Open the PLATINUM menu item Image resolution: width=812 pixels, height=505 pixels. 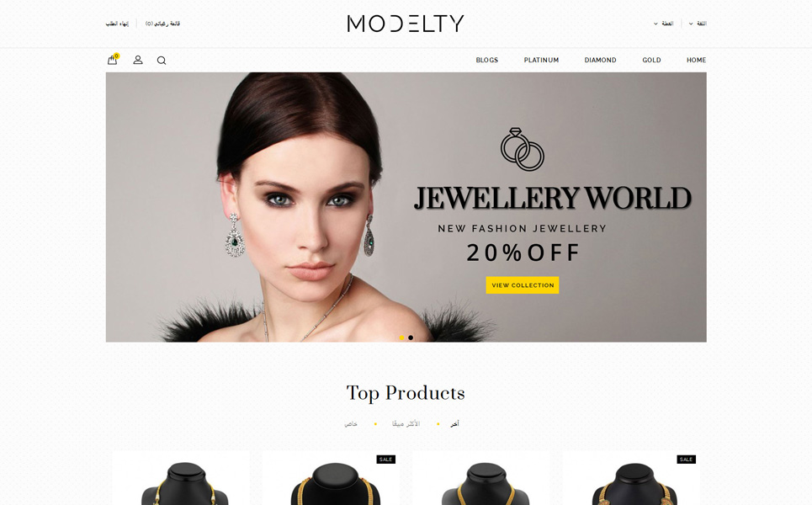pyautogui.click(x=541, y=60)
